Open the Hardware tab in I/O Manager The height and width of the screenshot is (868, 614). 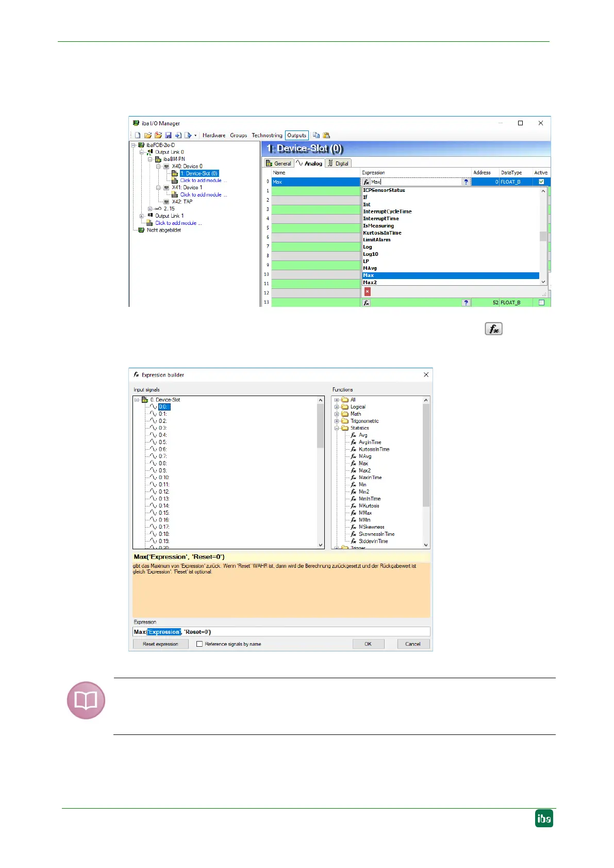(214, 135)
